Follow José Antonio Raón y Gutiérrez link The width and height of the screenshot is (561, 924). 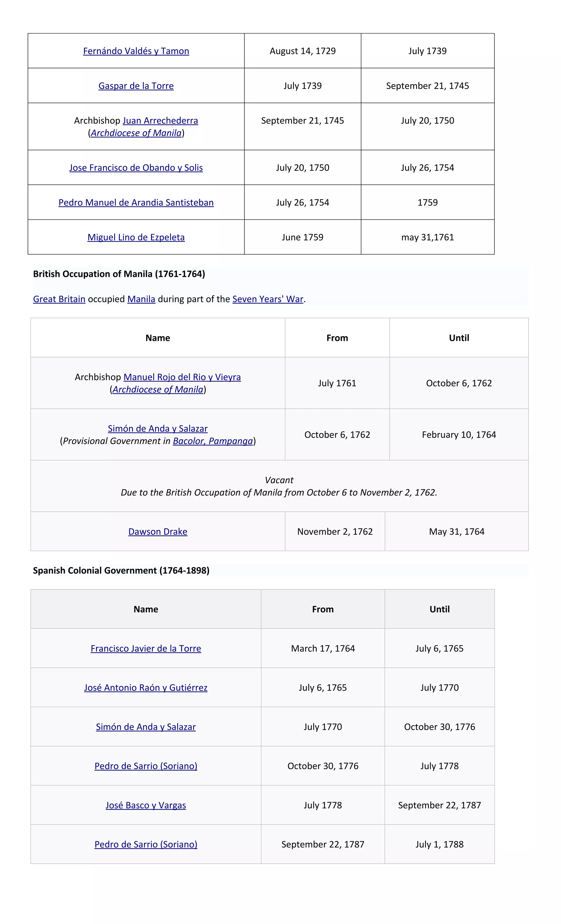146,688
